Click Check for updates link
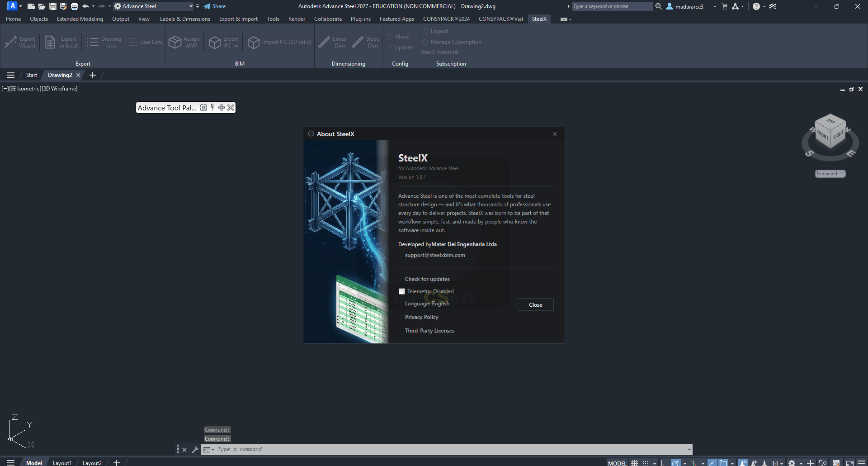Viewport: 868px width, 466px height. point(427,279)
